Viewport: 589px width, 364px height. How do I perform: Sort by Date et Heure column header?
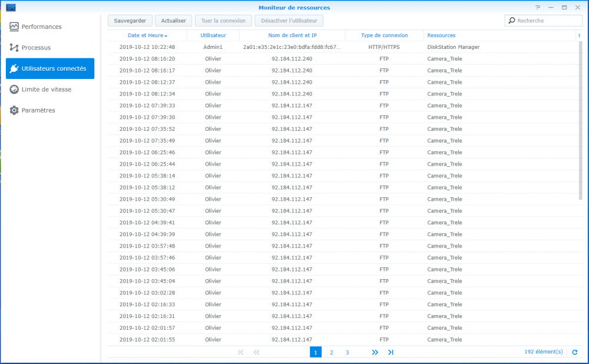click(147, 35)
